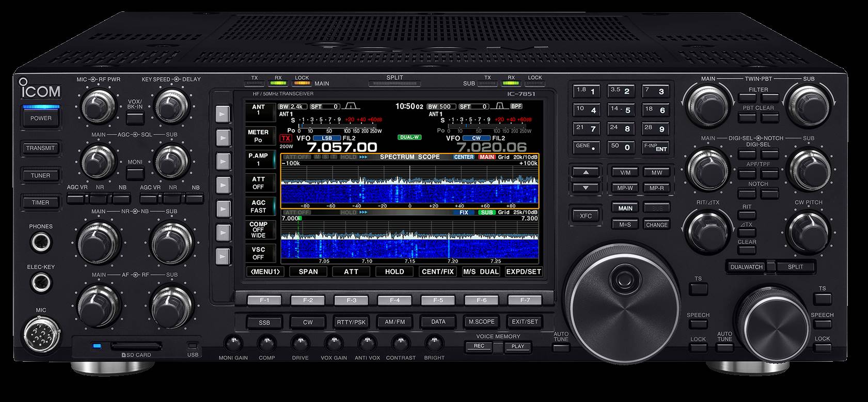Image resolution: width=868 pixels, height=402 pixels.
Task: Click the EXIT/SET button
Action: (525, 322)
